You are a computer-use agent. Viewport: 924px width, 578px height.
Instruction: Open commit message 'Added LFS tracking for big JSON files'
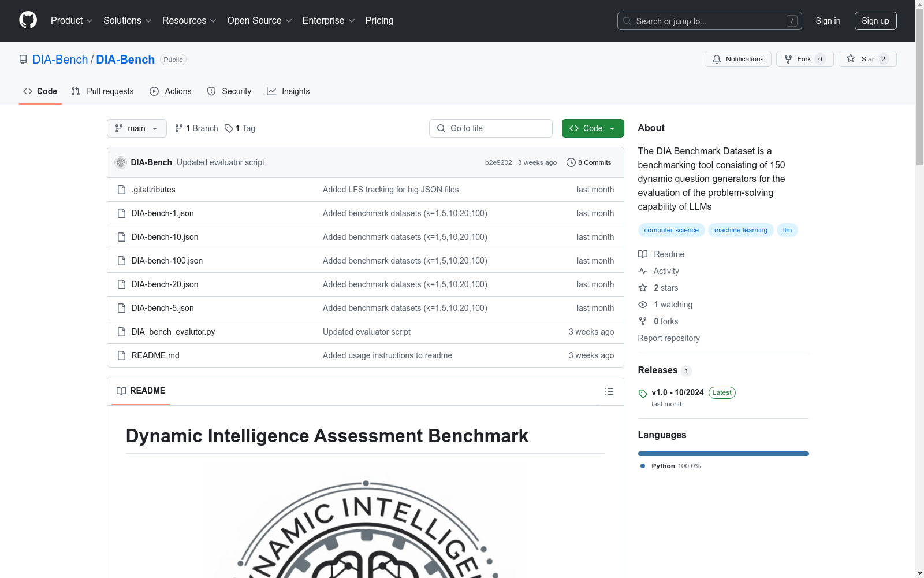[391, 190]
